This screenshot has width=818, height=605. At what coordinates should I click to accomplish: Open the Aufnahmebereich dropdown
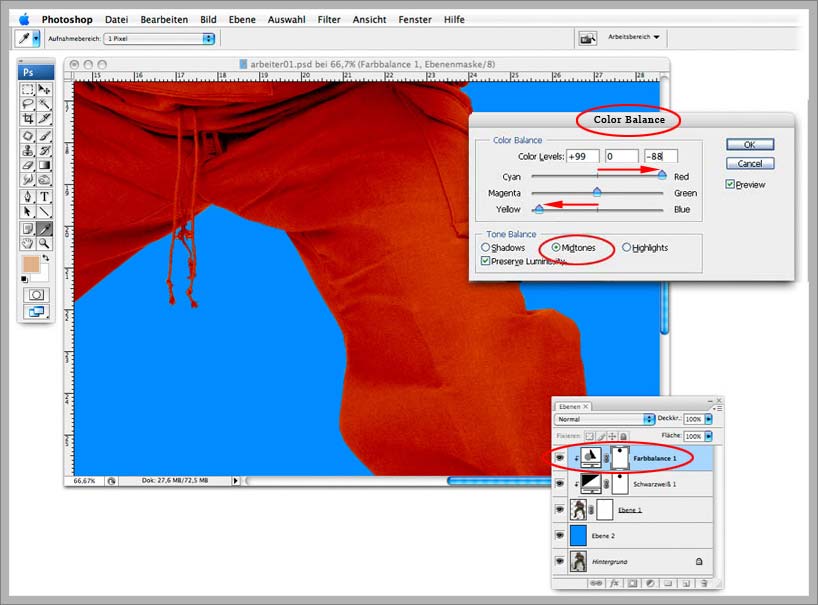pos(159,39)
